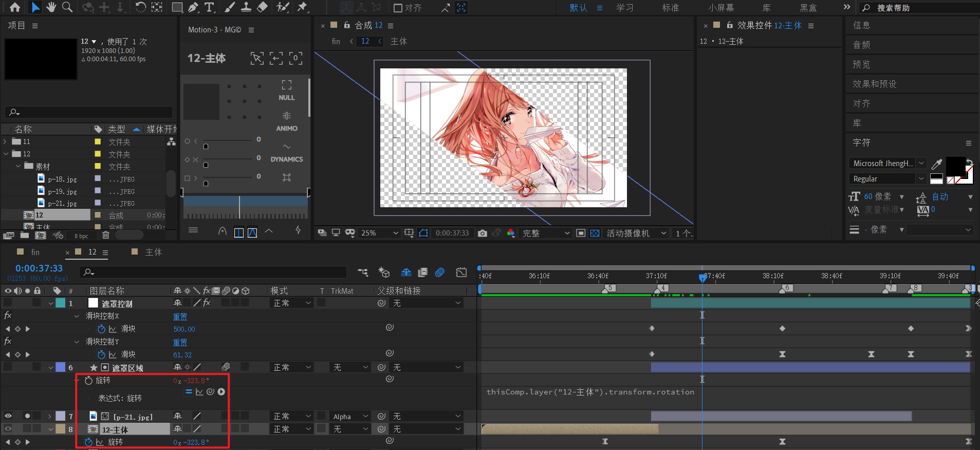
Task: Click the black fill color swatch
Action: pos(955,166)
